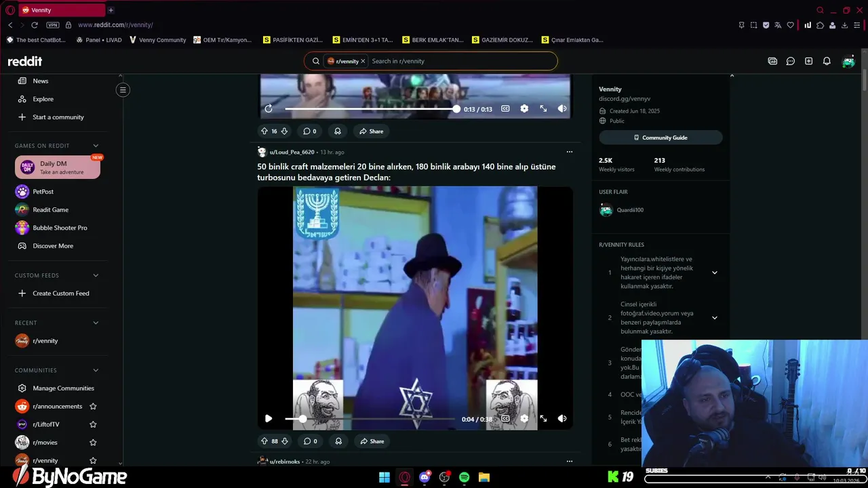
Task: Favorite r/announcements with star
Action: 93,407
